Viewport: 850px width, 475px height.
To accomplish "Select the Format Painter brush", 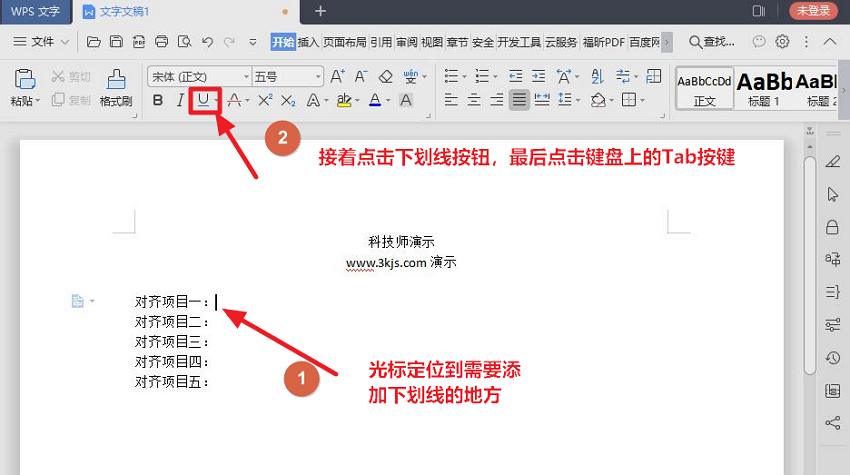I will (x=116, y=80).
